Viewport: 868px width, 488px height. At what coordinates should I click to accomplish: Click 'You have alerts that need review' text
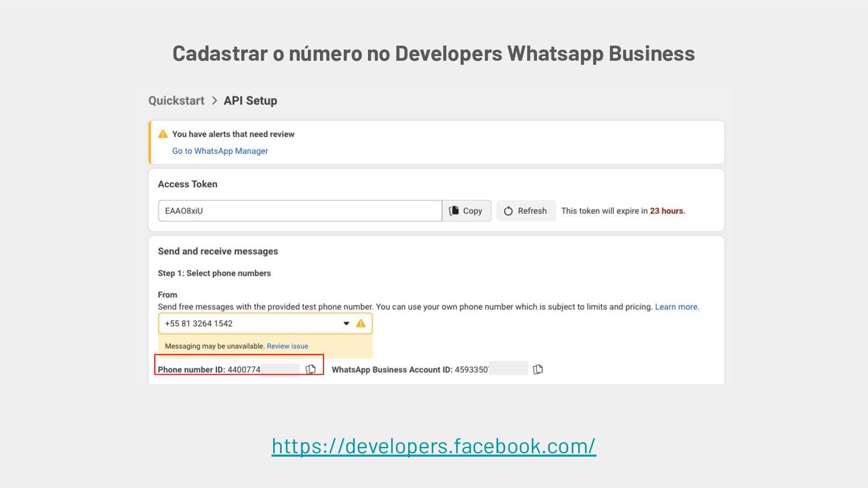click(233, 134)
